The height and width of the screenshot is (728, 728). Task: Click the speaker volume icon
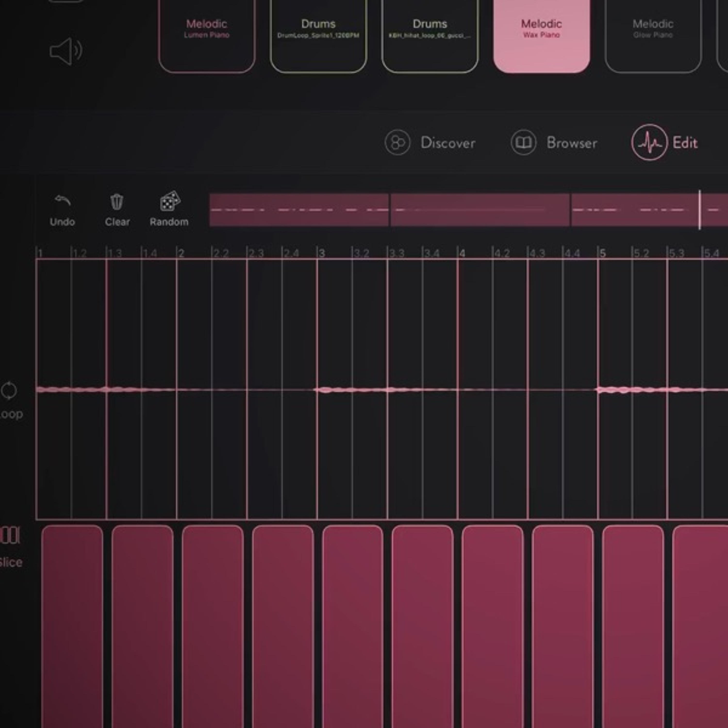pos(66,51)
